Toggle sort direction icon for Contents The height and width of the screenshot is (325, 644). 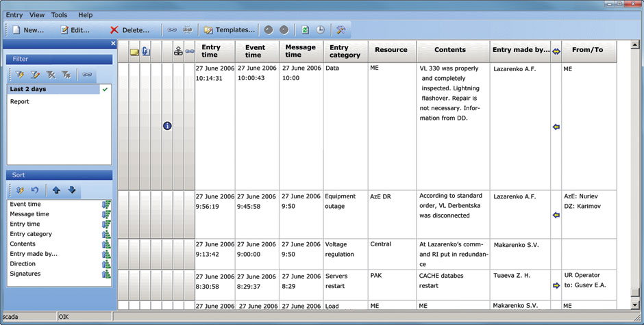point(106,244)
